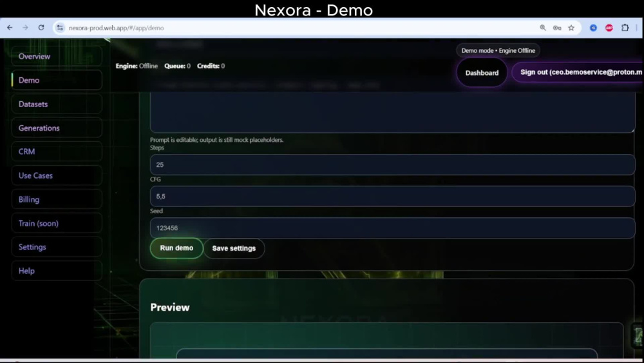Open the red ABP extension icon
Image resolution: width=644 pixels, height=363 pixels.
click(x=609, y=28)
